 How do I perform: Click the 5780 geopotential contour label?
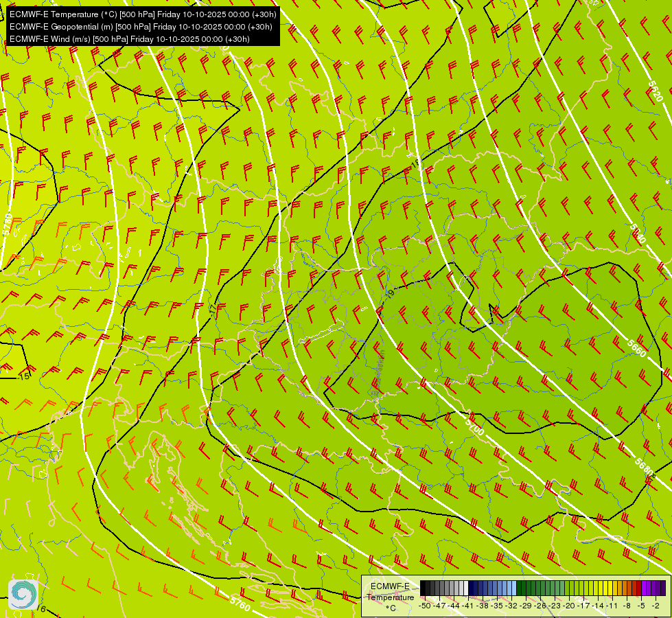(8, 225)
